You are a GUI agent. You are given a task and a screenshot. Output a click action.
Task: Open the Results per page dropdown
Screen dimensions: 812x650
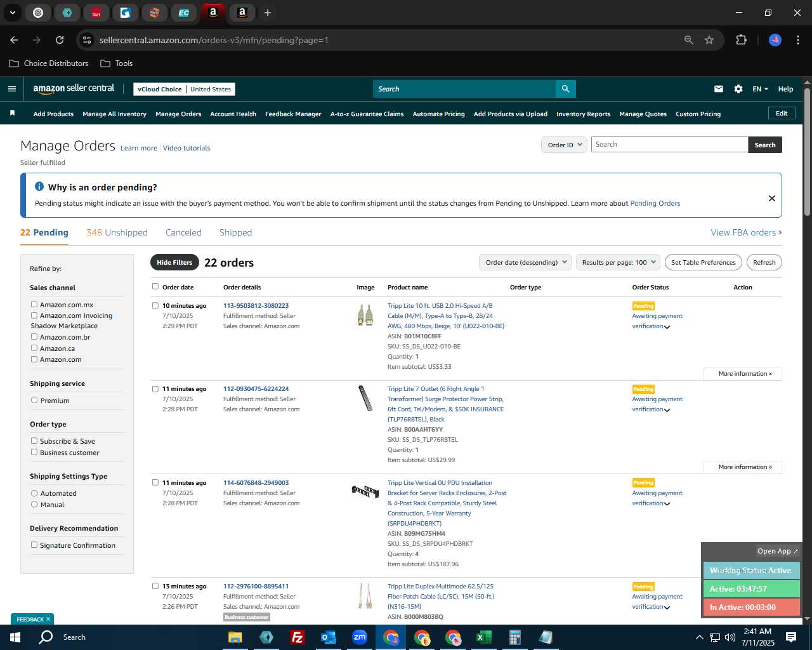pyautogui.click(x=618, y=262)
